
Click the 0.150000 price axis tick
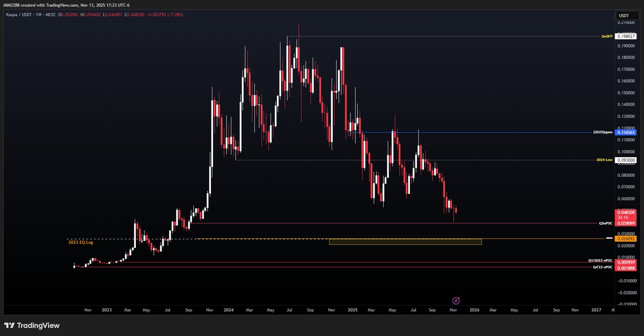point(625,93)
